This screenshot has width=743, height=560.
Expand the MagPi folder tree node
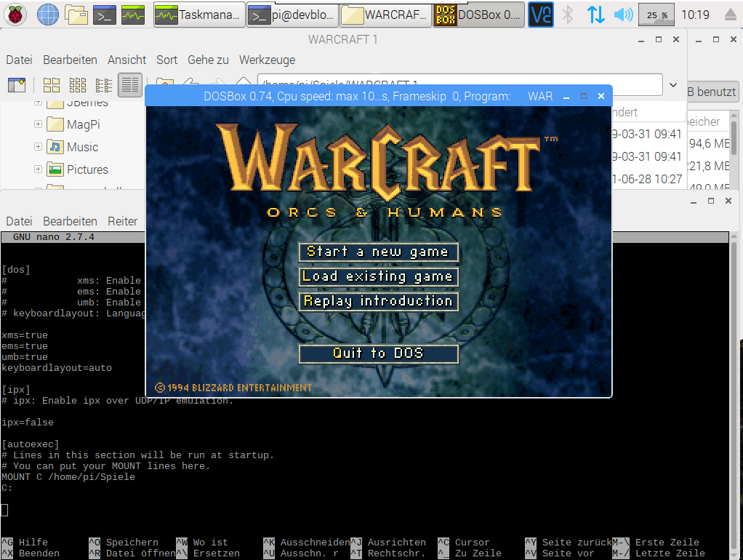38,124
